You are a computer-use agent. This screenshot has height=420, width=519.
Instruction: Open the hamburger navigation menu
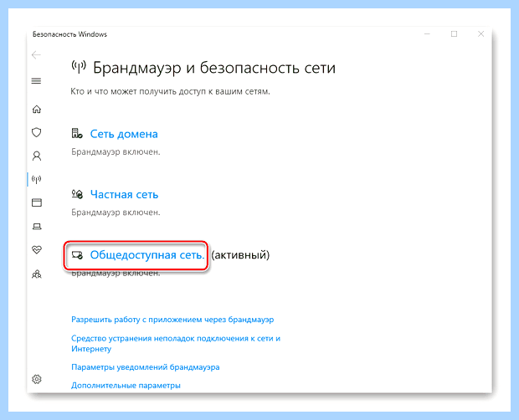pos(36,81)
